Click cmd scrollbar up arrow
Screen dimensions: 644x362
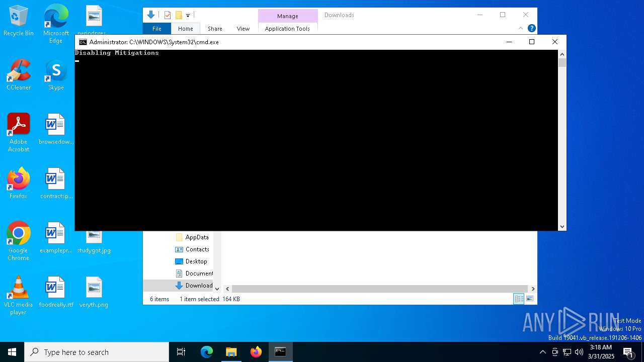(562, 54)
